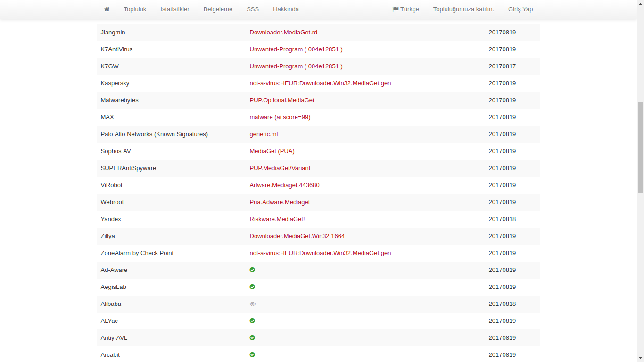Image resolution: width=644 pixels, height=362 pixels.
Task: Click the vertical scrollbar thumb
Action: tap(640, 147)
